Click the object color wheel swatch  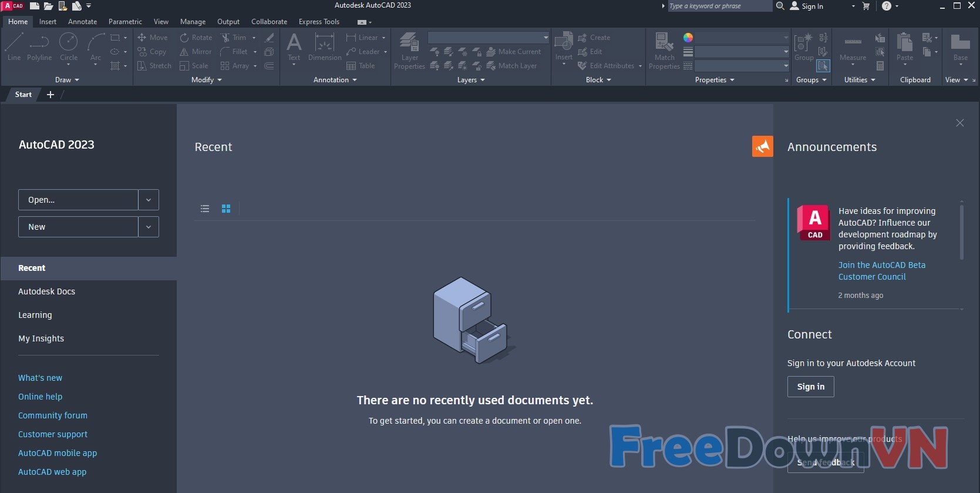click(x=688, y=38)
